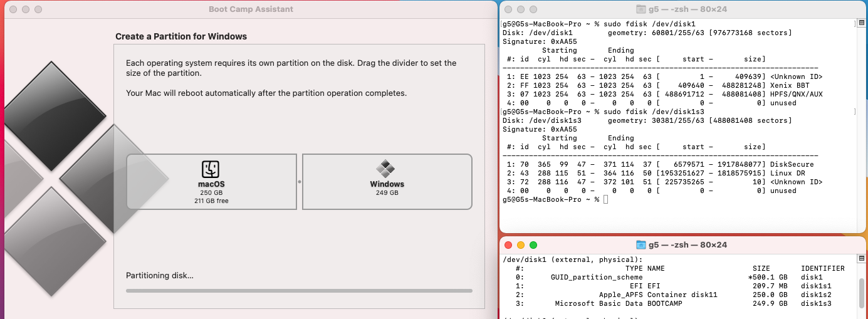Click the '*500.1 GB' size value
This screenshot has height=319, width=868.
768,277
